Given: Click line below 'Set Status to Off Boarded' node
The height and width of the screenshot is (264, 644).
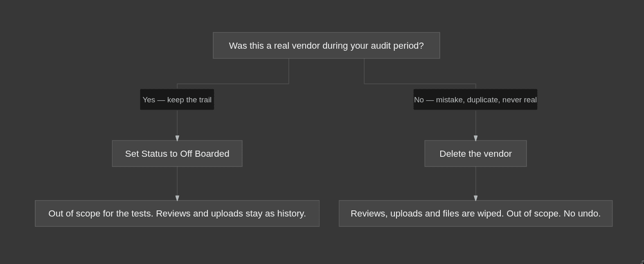Looking at the screenshot, I should coord(177,181).
